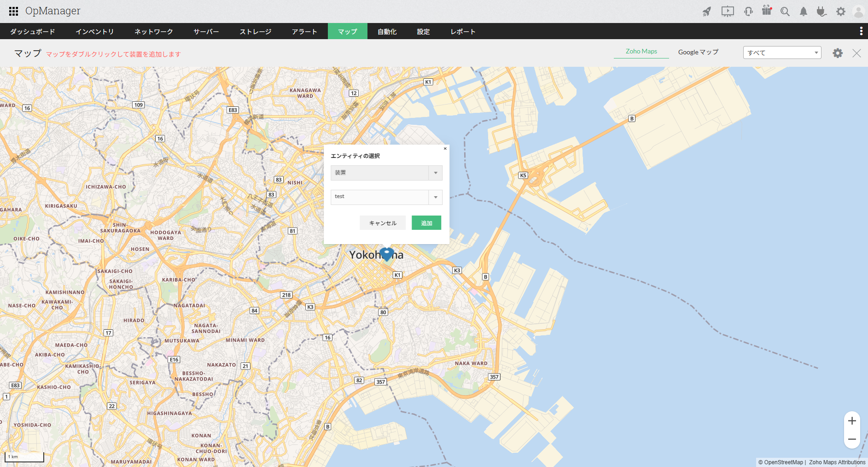
Task: Click the KANAGAWA WARD map label
Action: (x=305, y=93)
